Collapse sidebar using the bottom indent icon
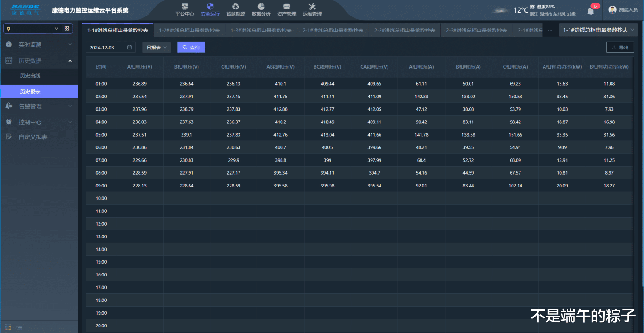 pos(19,326)
